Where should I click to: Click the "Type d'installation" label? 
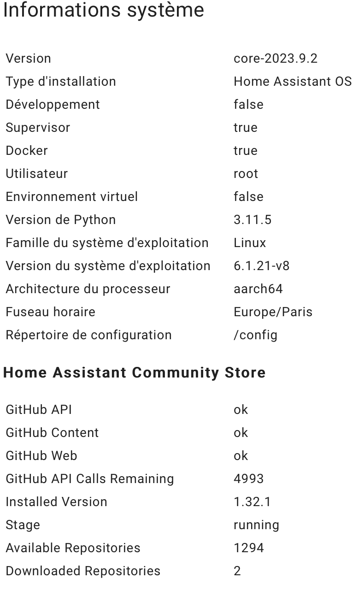tap(61, 82)
